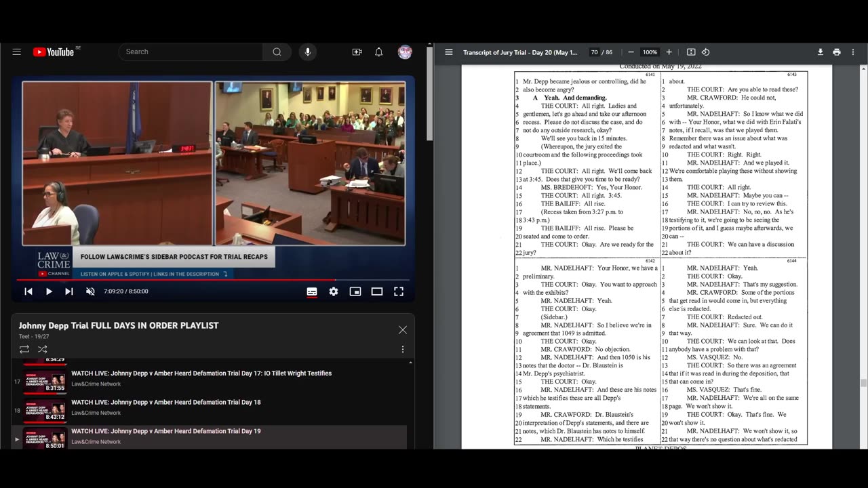Open PDF viewer more actions menu
Viewport: 868px width, 488px height.
point(853,52)
